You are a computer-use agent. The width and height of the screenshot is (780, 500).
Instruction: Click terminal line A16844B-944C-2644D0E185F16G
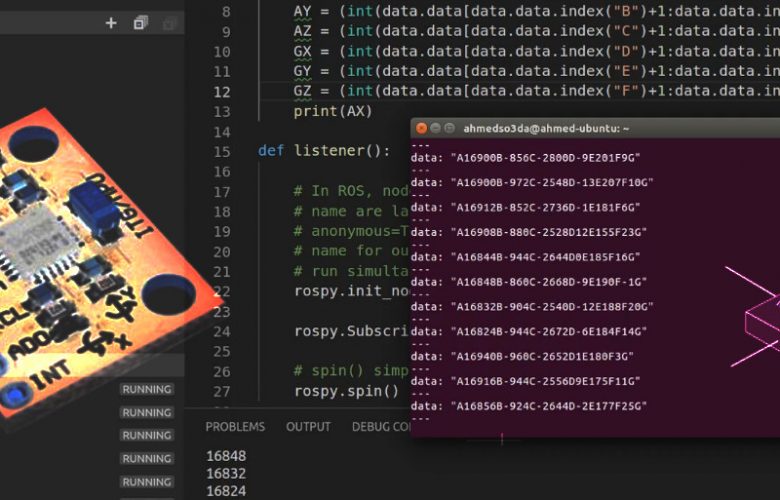click(525, 257)
